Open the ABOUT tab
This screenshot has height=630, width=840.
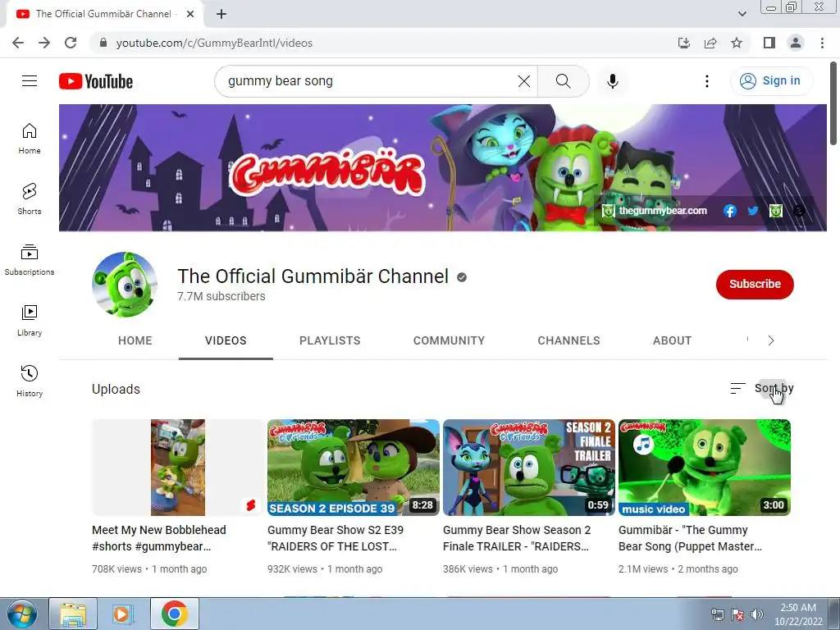(673, 340)
